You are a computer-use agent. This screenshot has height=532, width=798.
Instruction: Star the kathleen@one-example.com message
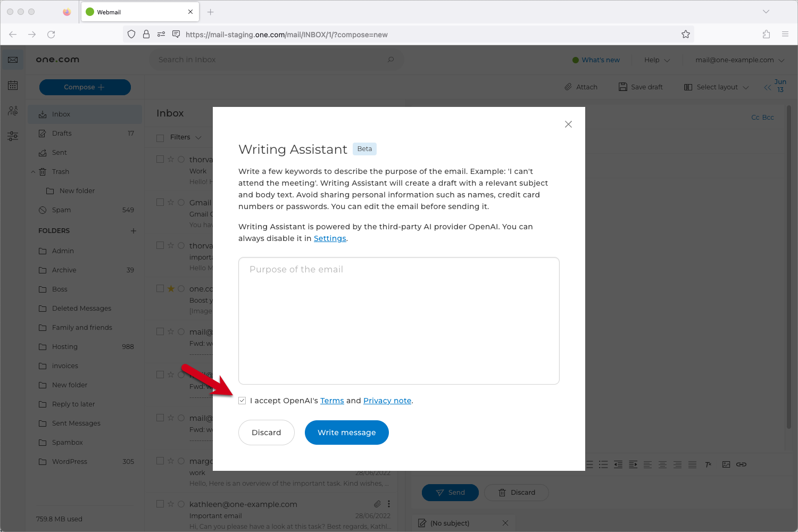[x=171, y=504]
